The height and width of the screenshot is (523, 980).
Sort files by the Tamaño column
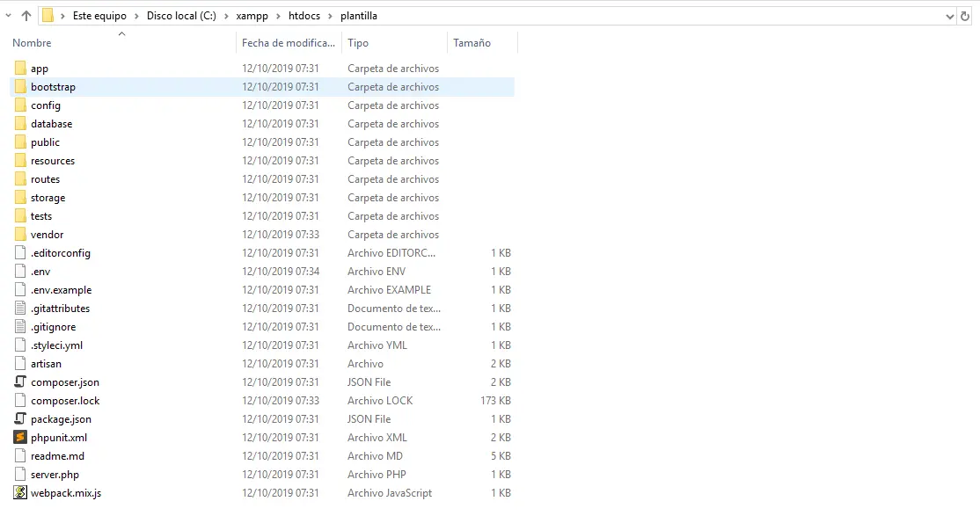472,42
